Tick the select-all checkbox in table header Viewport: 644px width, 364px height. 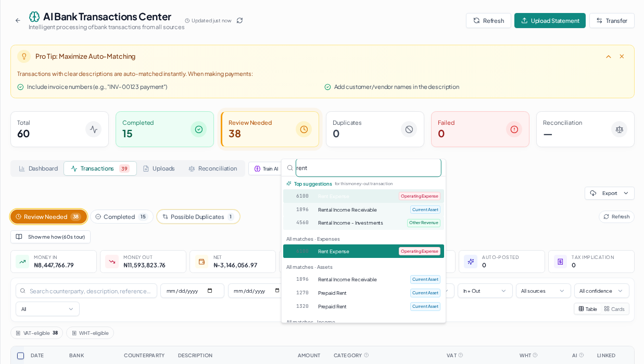tap(20, 356)
